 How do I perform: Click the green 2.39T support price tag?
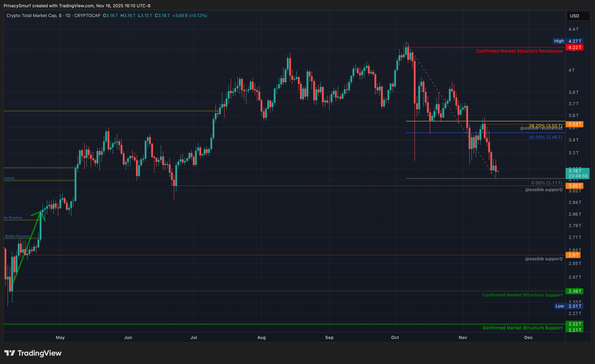575,291
